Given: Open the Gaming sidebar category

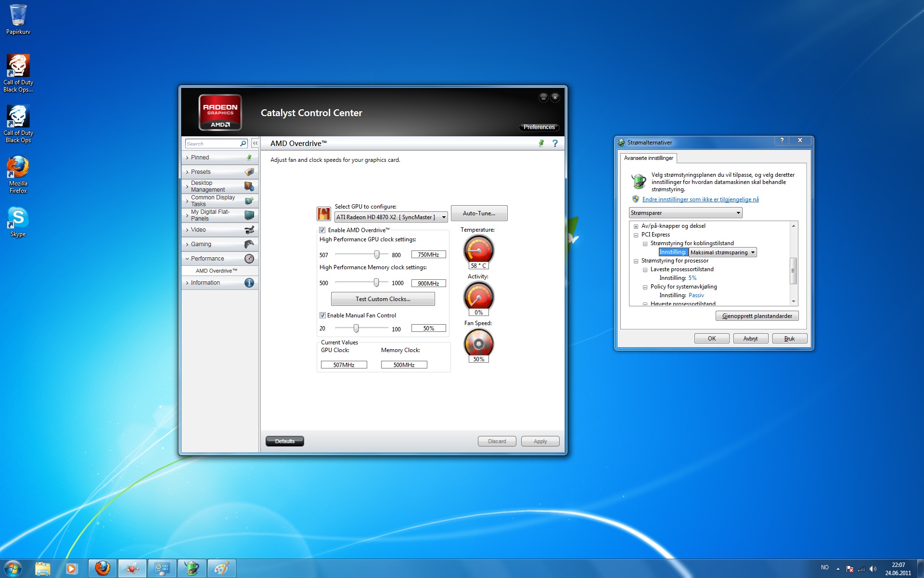Looking at the screenshot, I should (x=220, y=244).
